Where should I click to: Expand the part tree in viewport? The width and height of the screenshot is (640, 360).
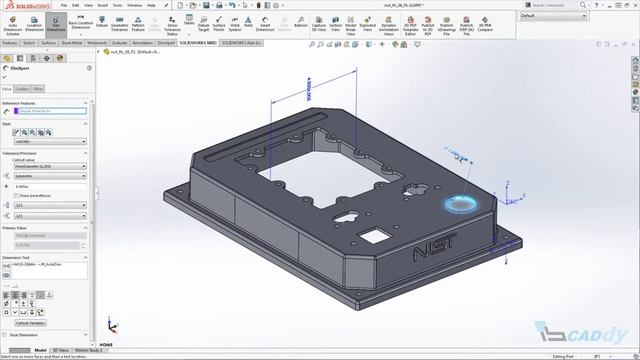pos(98,52)
